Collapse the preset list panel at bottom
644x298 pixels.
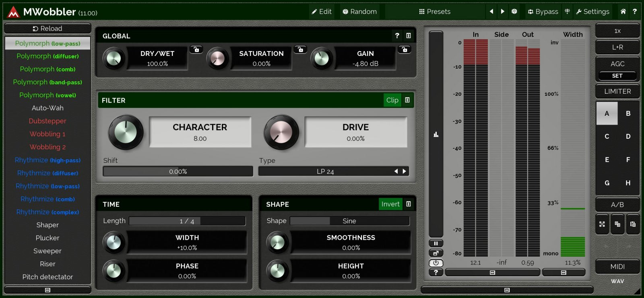pyautogui.click(x=47, y=290)
